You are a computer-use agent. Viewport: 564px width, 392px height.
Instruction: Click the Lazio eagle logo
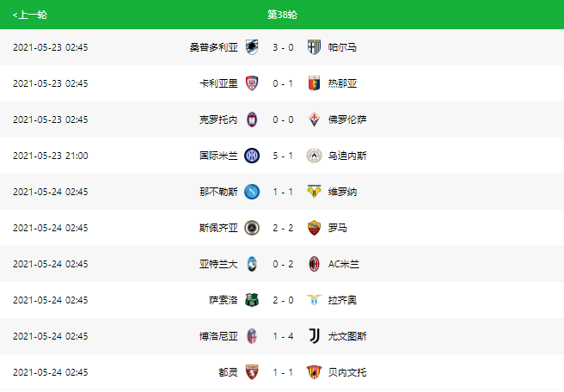coord(314,300)
